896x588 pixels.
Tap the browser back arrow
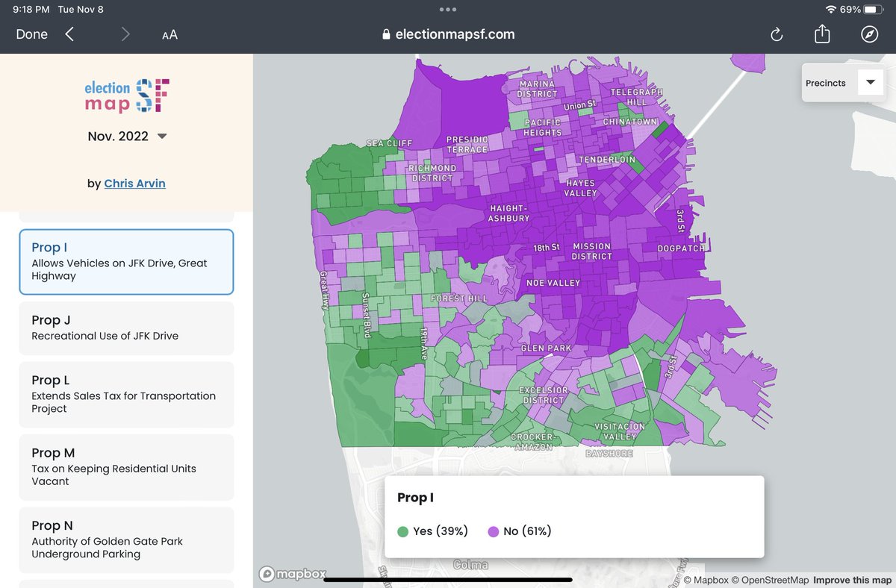69,34
